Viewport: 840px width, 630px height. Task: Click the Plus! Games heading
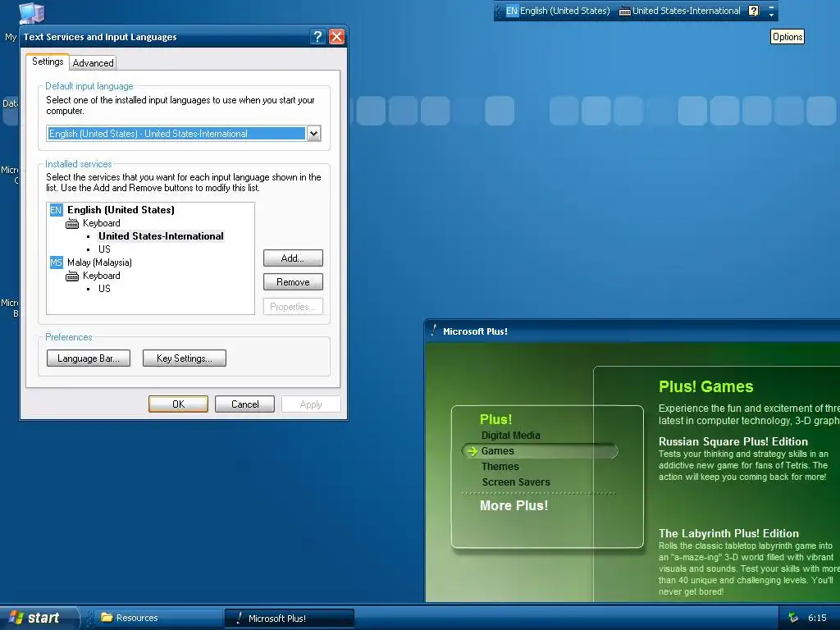coord(705,387)
